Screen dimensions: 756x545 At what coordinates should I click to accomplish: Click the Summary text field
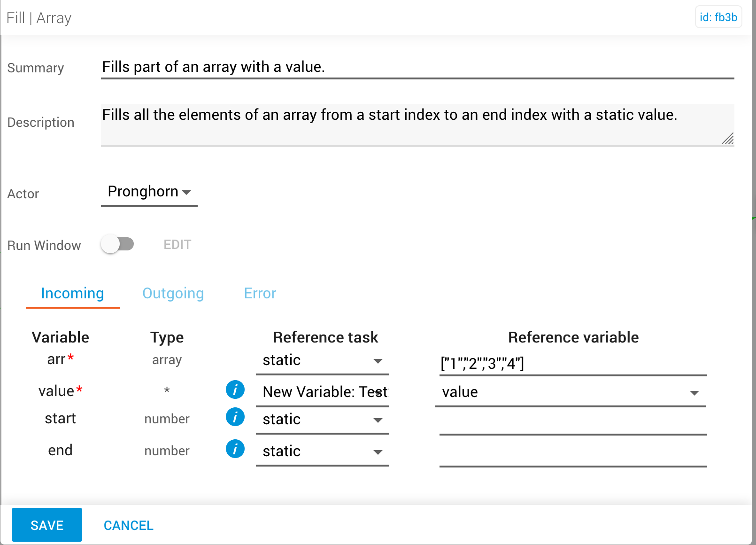click(417, 67)
